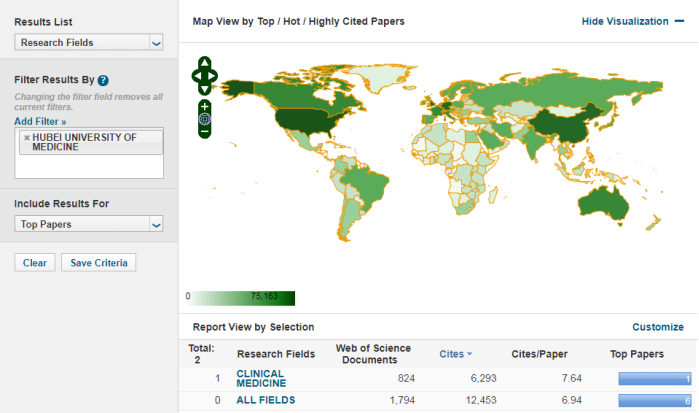699x413 pixels.
Task: Pan the map downward
Action: [x=204, y=87]
